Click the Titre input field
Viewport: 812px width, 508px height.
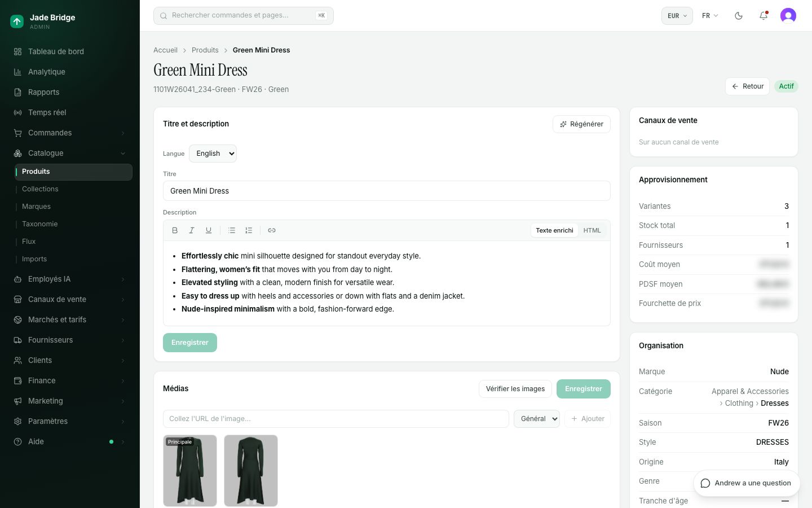point(387,191)
